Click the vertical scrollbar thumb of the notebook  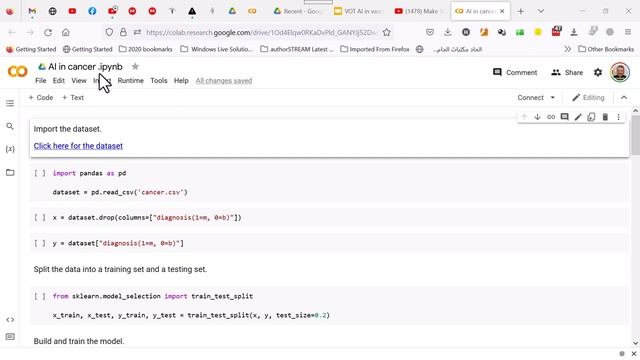point(636,135)
